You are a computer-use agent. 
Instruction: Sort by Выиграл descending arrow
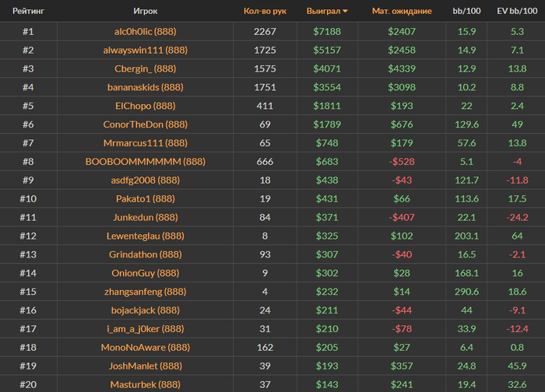tap(345, 12)
